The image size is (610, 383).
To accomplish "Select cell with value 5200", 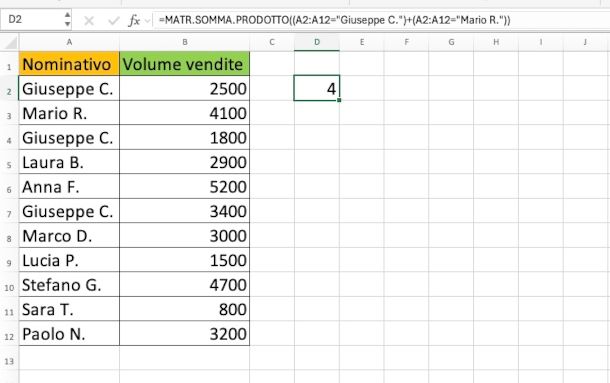I will 184,186.
